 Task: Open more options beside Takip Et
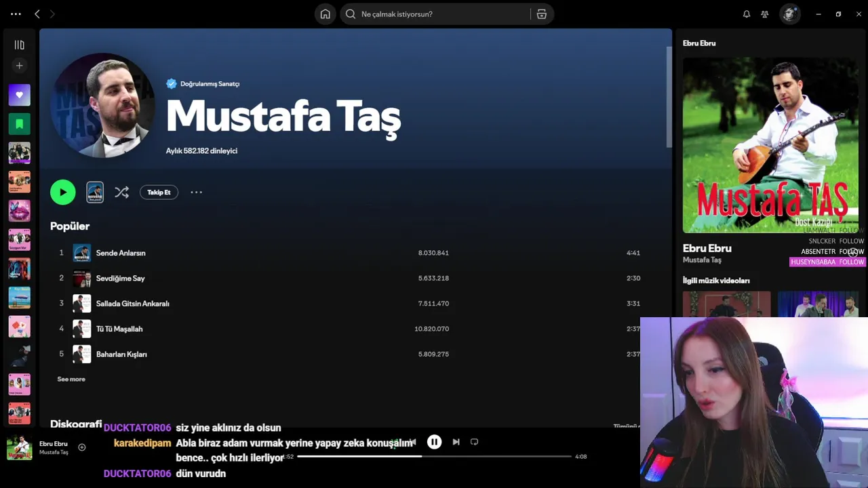(x=196, y=192)
